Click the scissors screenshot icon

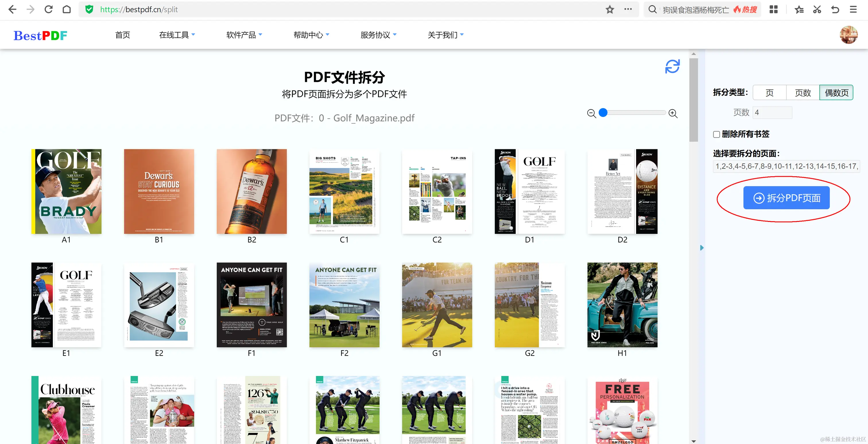(x=817, y=9)
